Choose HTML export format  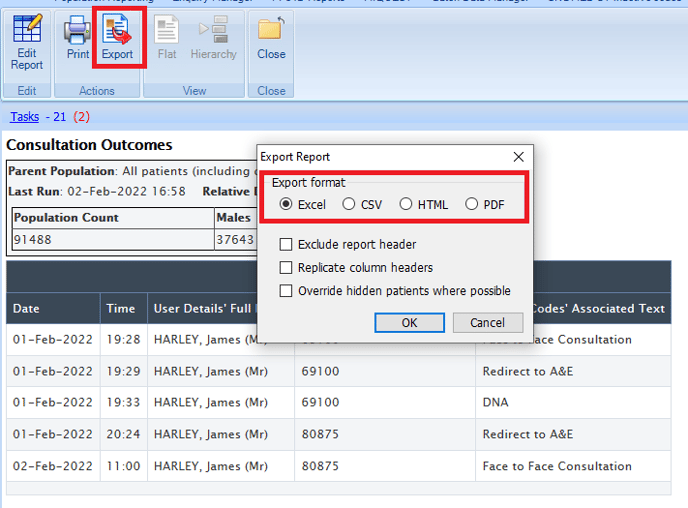point(406,204)
